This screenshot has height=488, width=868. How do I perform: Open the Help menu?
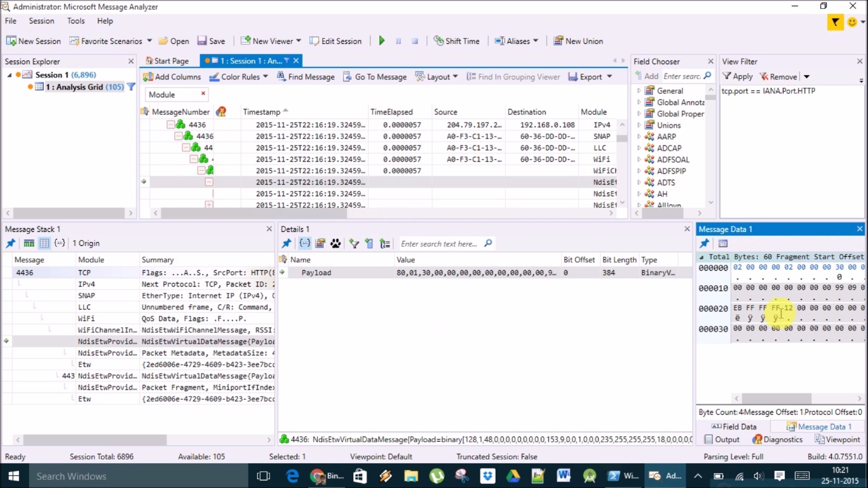point(105,21)
